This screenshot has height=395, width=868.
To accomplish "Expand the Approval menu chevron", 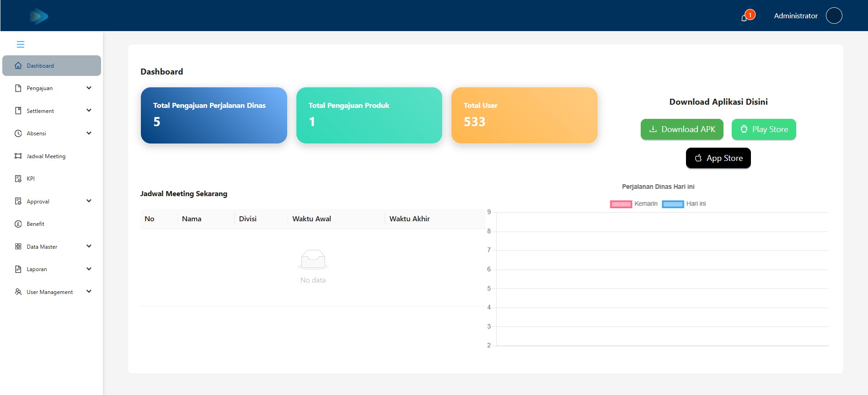I will (89, 201).
